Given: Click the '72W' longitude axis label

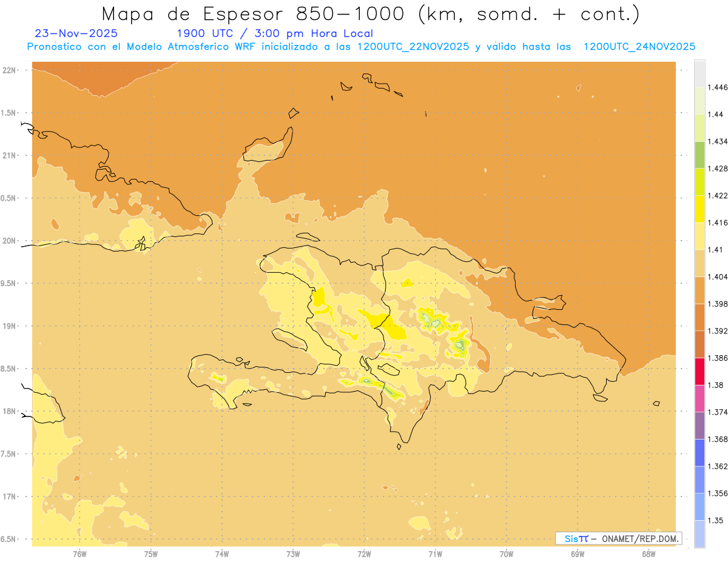Looking at the screenshot, I should pos(364,554).
